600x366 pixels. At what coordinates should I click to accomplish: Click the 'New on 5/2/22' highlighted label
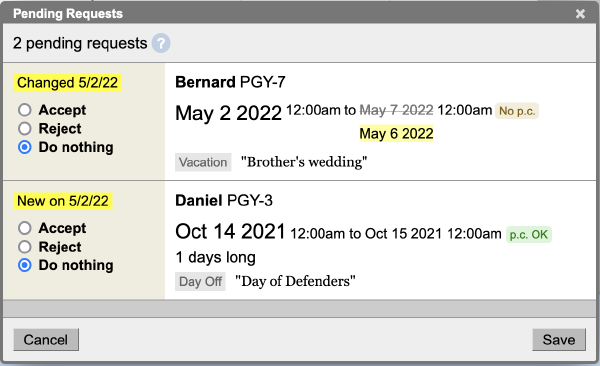click(x=63, y=201)
